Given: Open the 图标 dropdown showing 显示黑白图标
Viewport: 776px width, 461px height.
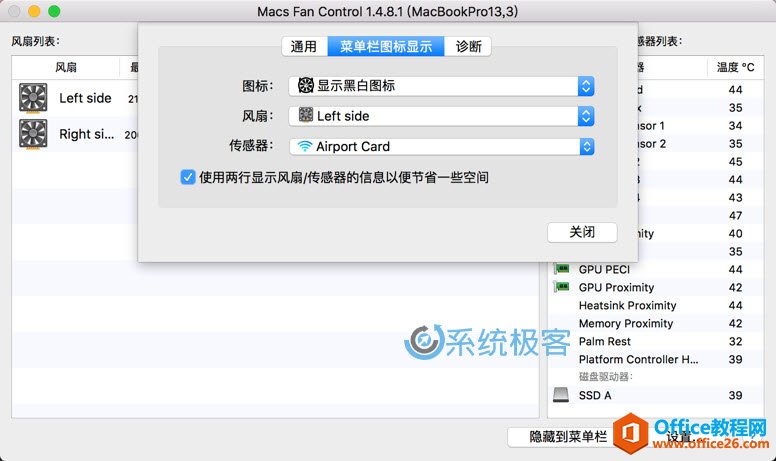Looking at the screenshot, I should (x=441, y=86).
